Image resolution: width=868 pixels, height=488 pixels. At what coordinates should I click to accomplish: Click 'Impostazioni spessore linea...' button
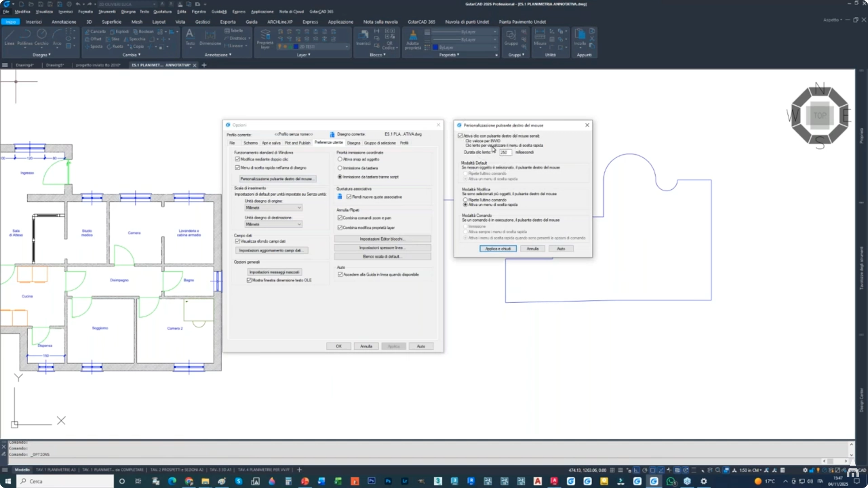tap(382, 248)
